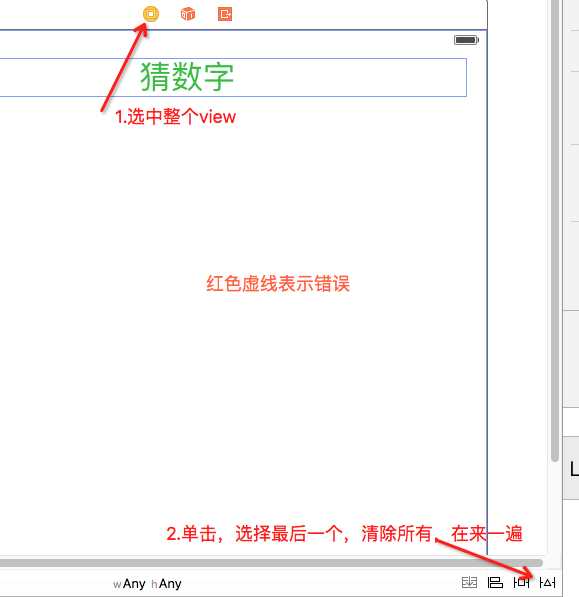The image size is (579, 597).
Task: Open Resolve Auto Layout Issues menu
Action: click(547, 582)
